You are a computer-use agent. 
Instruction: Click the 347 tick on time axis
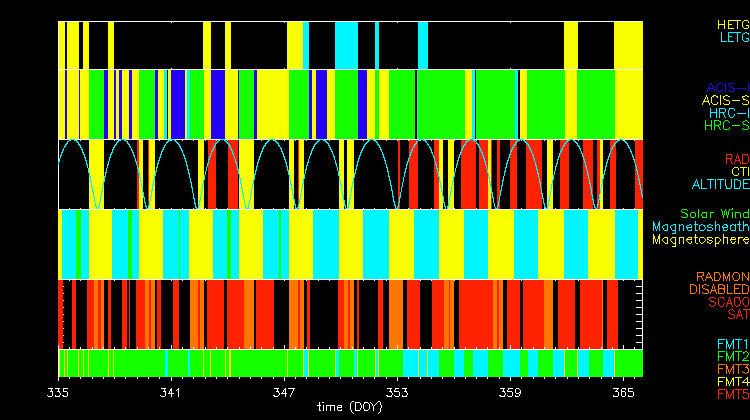(x=285, y=393)
